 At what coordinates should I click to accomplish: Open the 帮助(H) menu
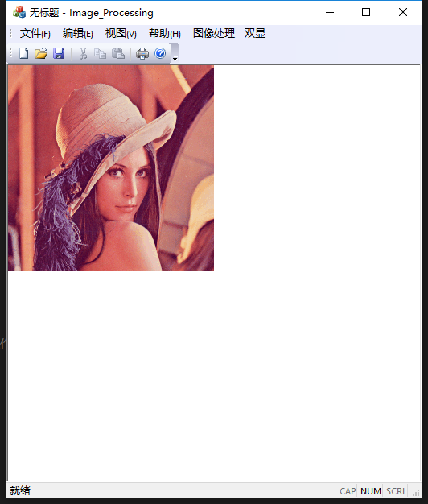click(x=165, y=34)
